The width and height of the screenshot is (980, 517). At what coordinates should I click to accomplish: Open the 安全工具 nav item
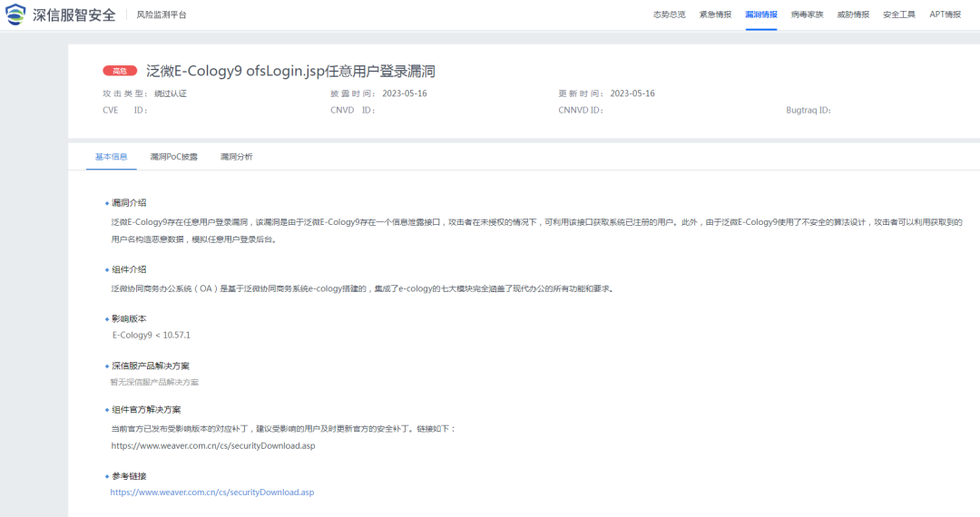[x=898, y=15]
